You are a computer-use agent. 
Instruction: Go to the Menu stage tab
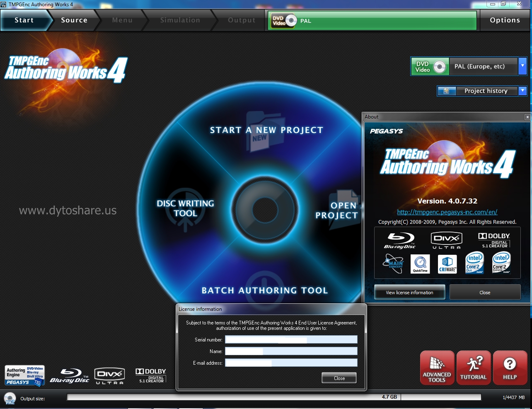[122, 20]
